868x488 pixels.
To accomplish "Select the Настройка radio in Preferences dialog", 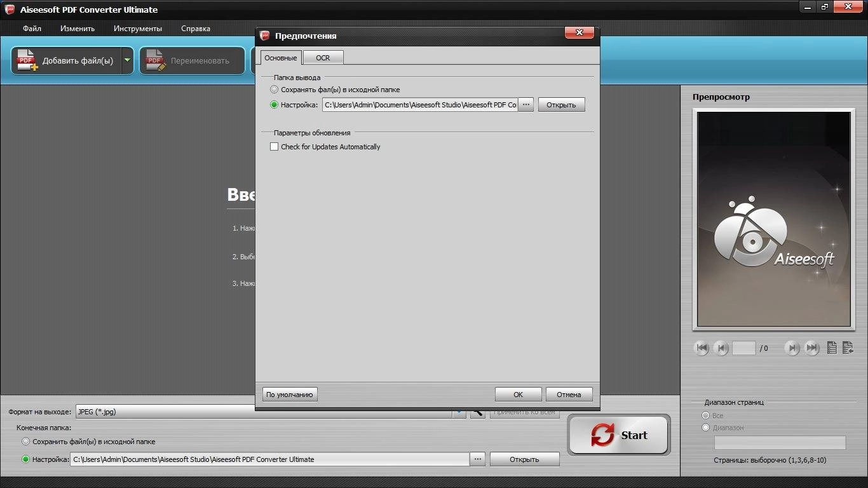I will coord(275,105).
